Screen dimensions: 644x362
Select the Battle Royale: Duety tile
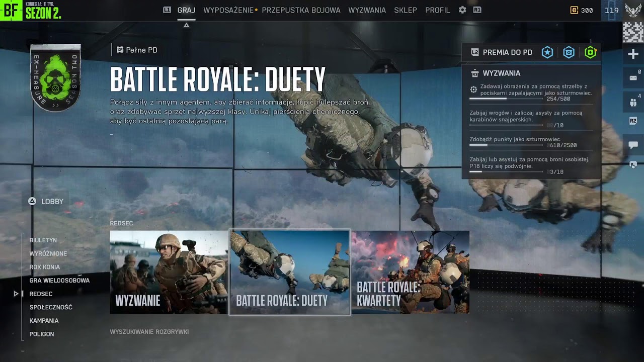pyautogui.click(x=289, y=272)
